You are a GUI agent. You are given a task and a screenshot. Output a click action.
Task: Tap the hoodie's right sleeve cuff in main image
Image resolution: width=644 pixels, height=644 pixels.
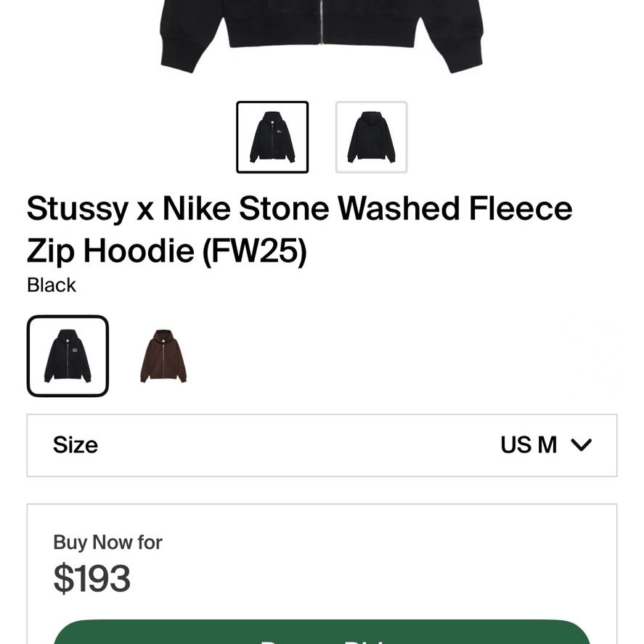click(465, 55)
